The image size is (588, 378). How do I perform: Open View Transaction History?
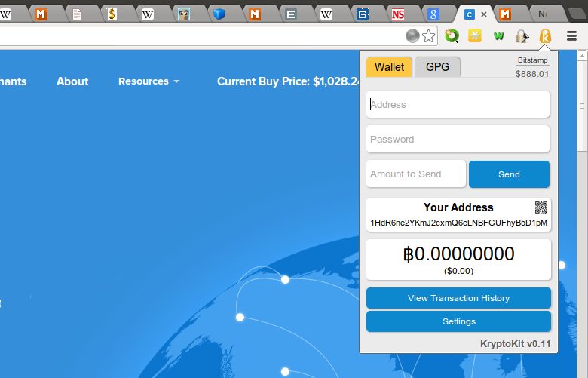pyautogui.click(x=458, y=298)
